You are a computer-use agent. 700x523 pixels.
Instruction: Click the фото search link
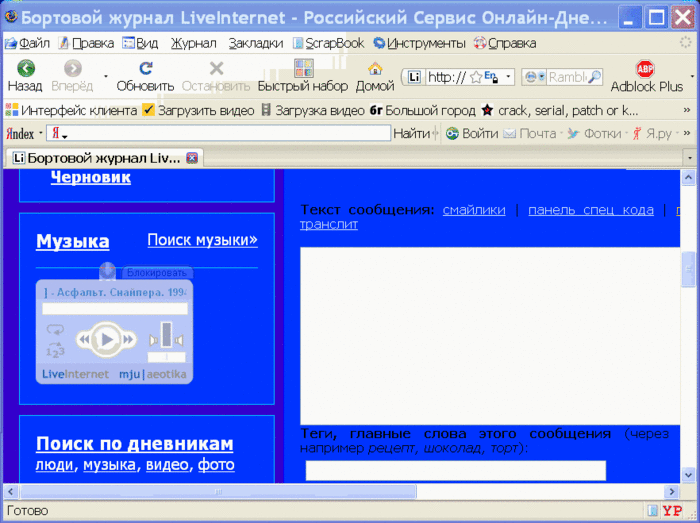pos(216,465)
